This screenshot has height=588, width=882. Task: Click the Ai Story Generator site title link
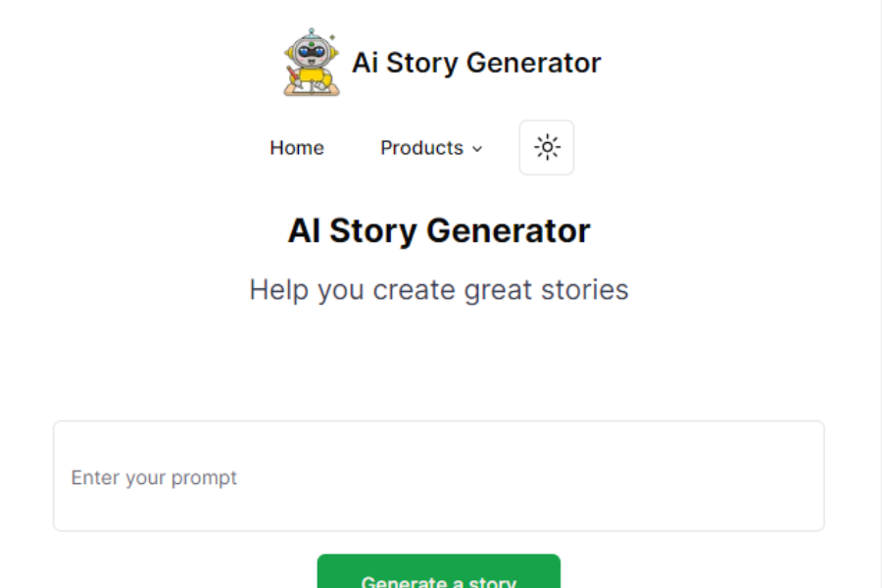[x=475, y=63]
